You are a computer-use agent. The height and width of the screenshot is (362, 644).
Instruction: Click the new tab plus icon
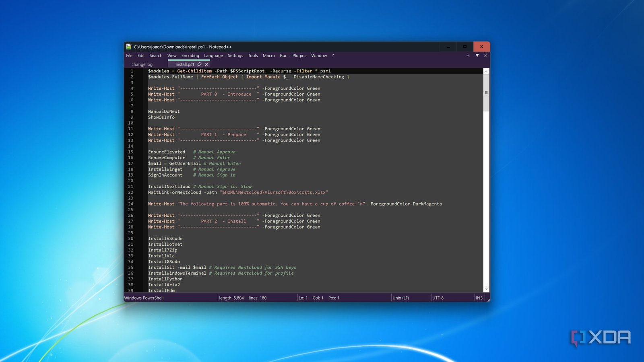click(468, 56)
